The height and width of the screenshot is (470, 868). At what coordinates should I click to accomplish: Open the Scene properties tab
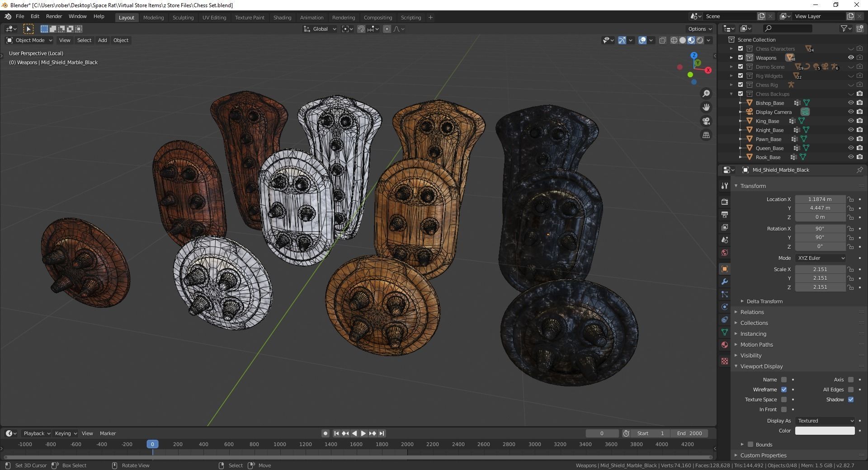pyautogui.click(x=725, y=240)
